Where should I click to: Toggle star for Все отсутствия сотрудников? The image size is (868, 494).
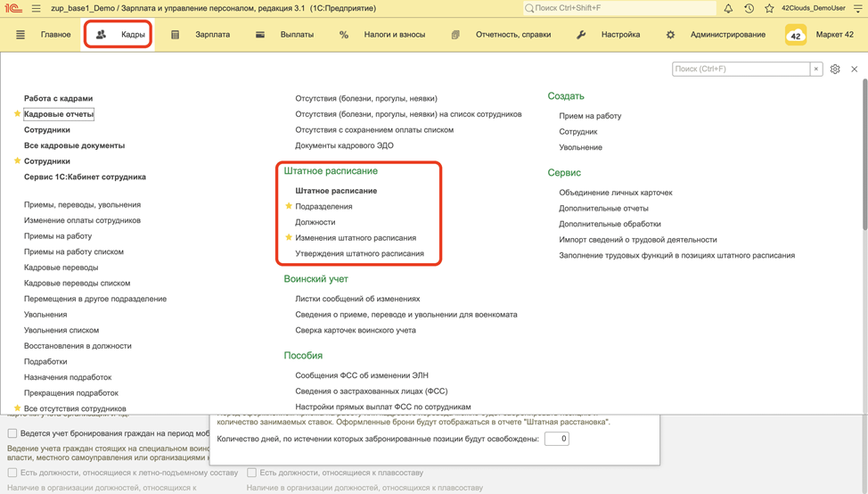click(x=17, y=408)
